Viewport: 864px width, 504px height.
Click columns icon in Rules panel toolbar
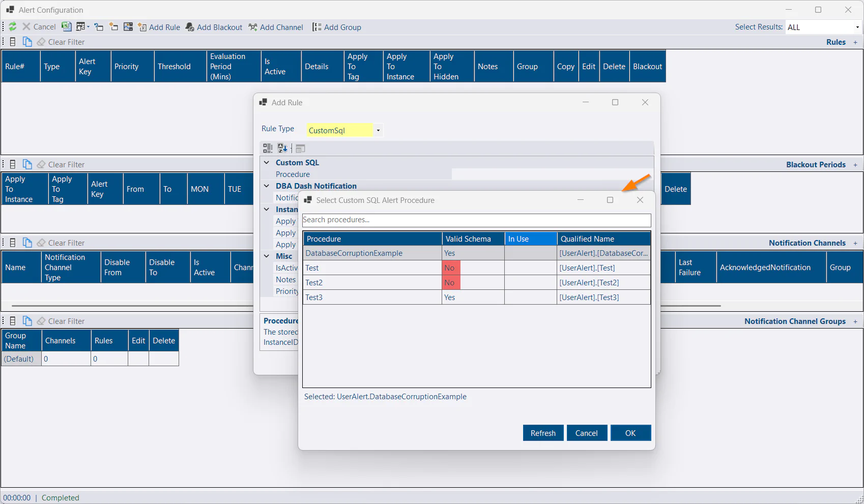pyautogui.click(x=13, y=42)
